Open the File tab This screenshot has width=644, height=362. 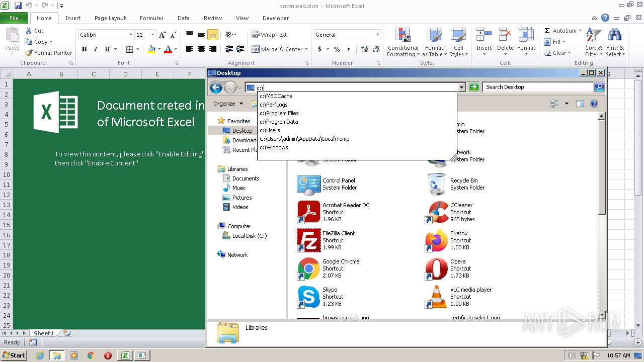pos(14,18)
